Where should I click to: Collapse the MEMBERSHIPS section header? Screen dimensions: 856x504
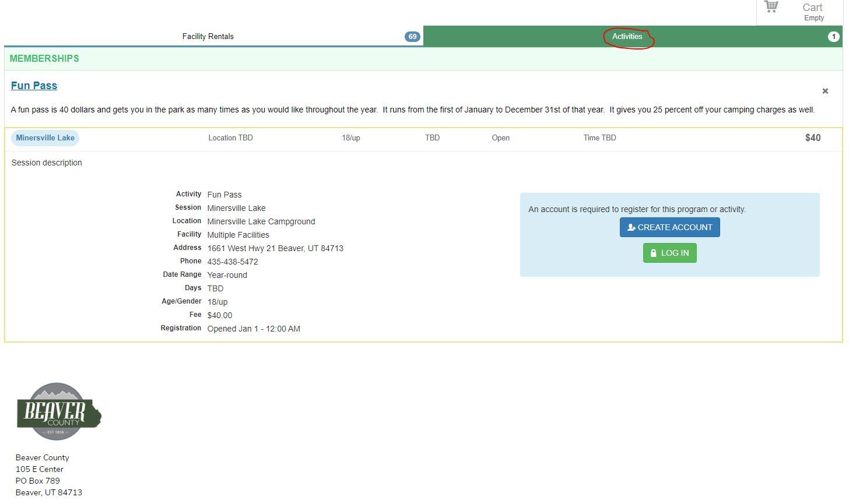click(44, 58)
